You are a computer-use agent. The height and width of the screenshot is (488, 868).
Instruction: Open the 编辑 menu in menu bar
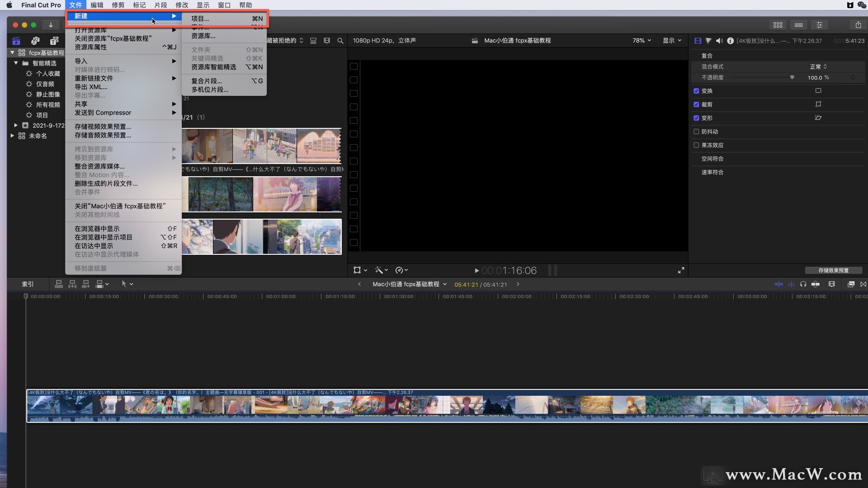(97, 5)
